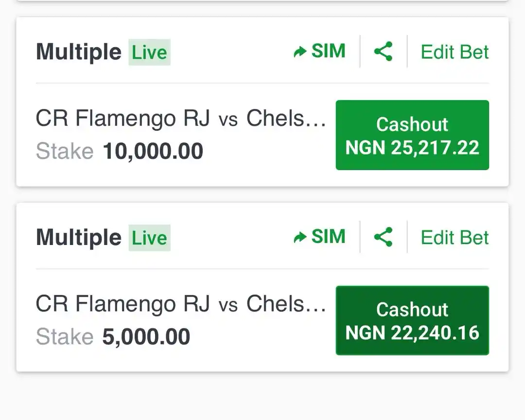
Task: Tap the Stake label on the first bet card
Action: [x=65, y=151]
